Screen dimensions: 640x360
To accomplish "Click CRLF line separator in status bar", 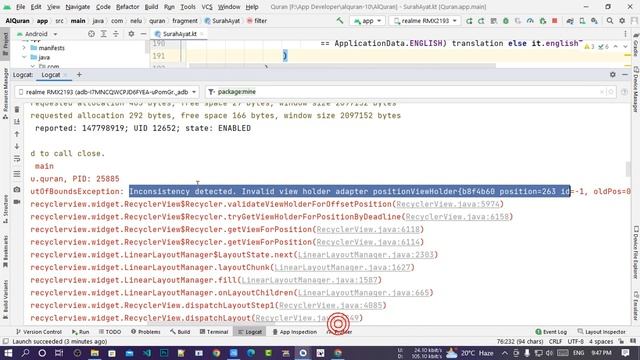I will (556, 342).
